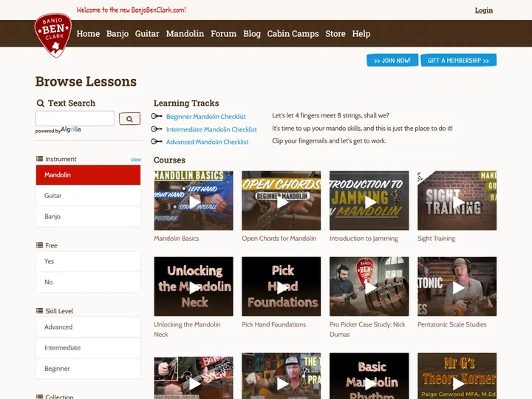Viewport: 532px width, 399px height.
Task: Open the Store page
Action: point(335,33)
